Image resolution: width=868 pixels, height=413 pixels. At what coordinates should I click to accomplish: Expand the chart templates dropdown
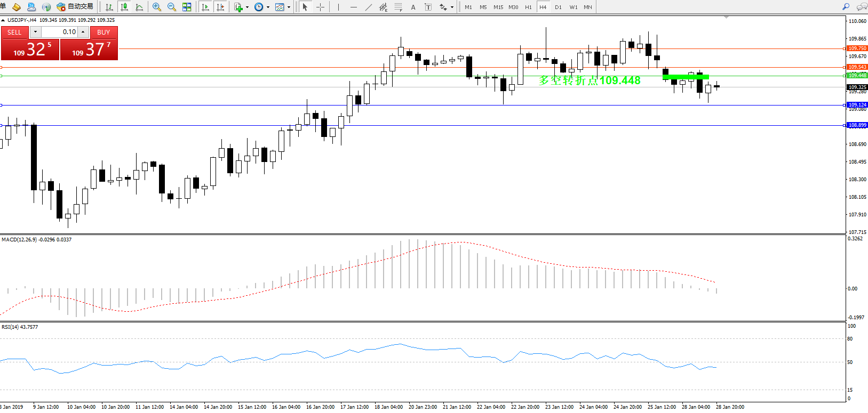(289, 7)
